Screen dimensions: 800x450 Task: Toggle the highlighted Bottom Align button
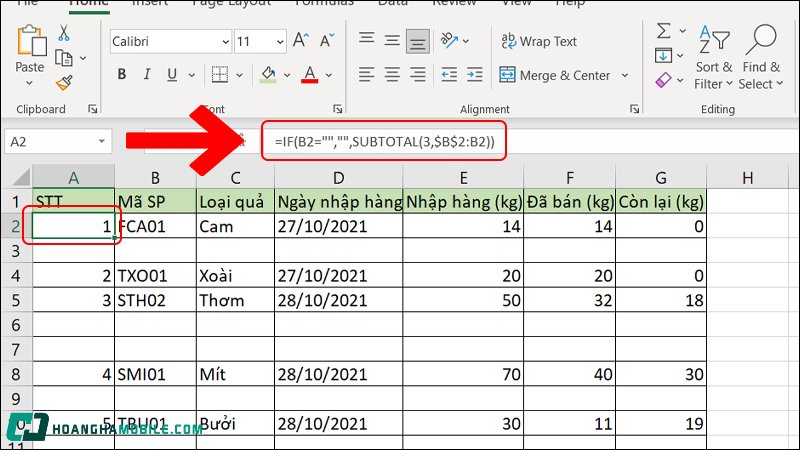(418, 41)
